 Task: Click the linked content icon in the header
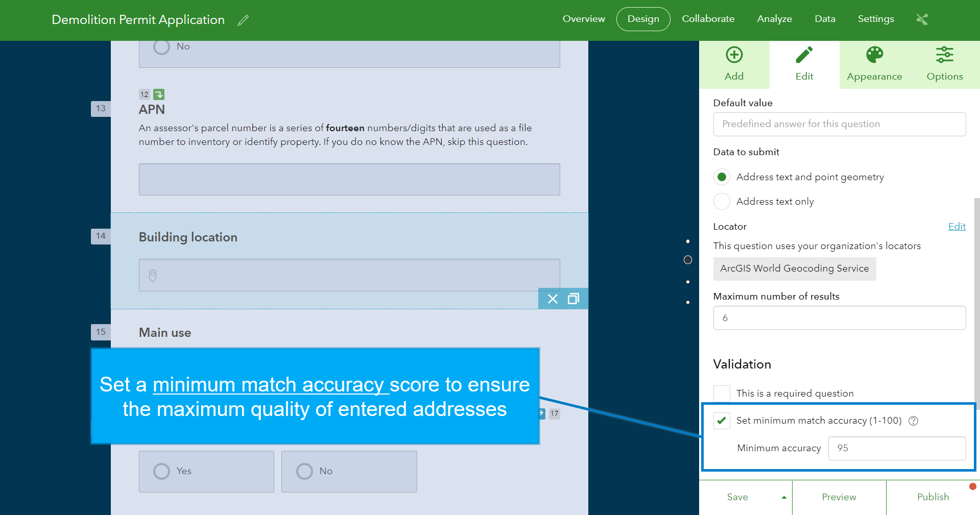pyautogui.click(x=922, y=18)
